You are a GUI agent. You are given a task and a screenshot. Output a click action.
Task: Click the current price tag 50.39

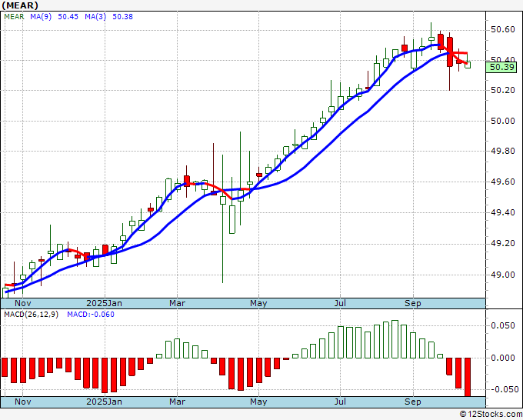point(501,67)
